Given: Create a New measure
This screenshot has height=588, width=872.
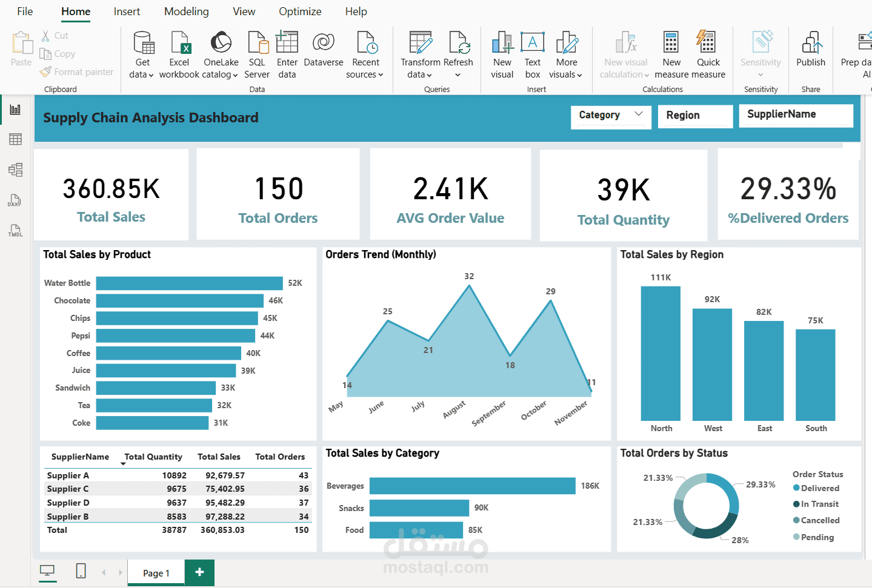Looking at the screenshot, I should (x=671, y=55).
